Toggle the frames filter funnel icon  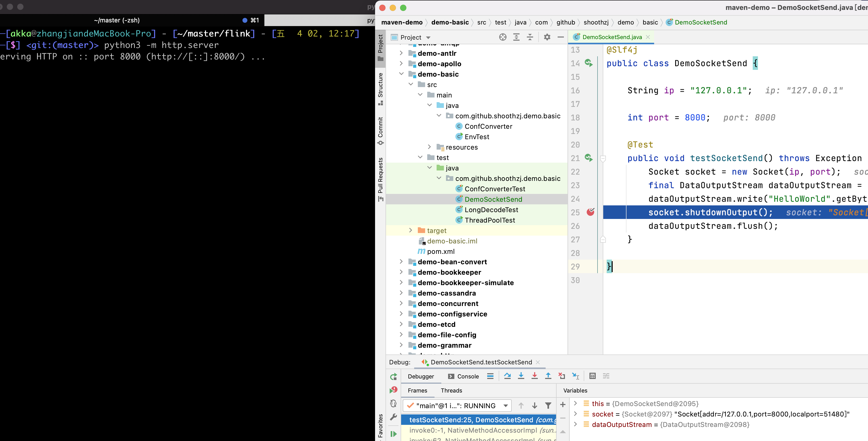click(548, 406)
